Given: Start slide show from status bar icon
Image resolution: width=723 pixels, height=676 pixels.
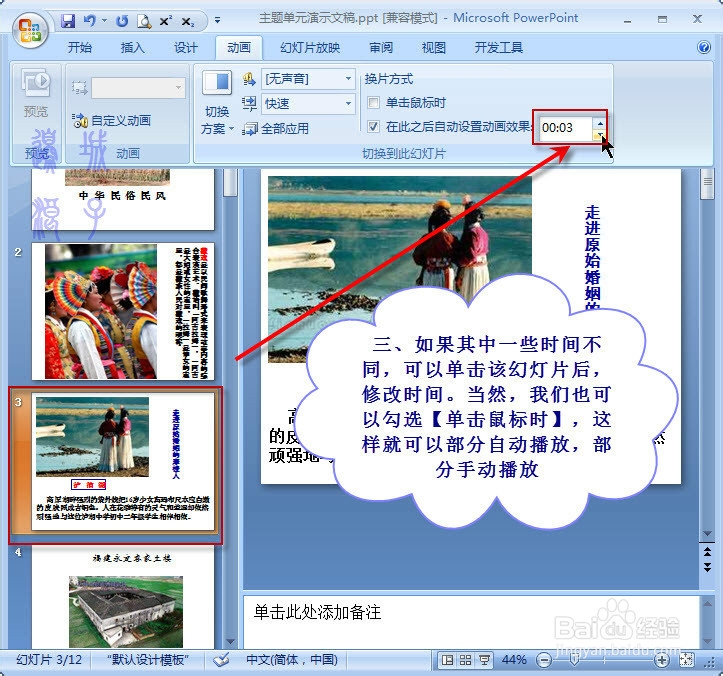Looking at the screenshot, I should 484,660.
